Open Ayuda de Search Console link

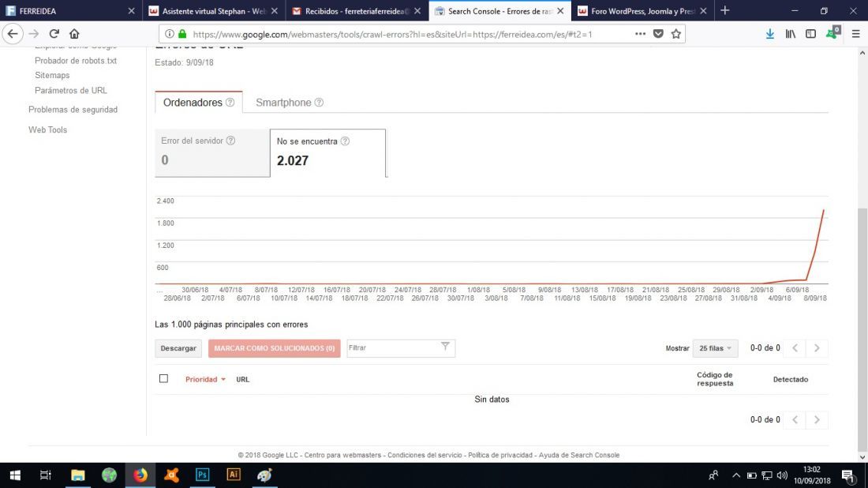pyautogui.click(x=579, y=455)
